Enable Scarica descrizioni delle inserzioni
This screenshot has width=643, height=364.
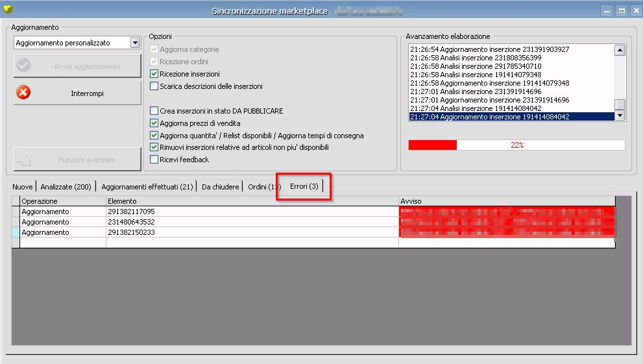154,86
